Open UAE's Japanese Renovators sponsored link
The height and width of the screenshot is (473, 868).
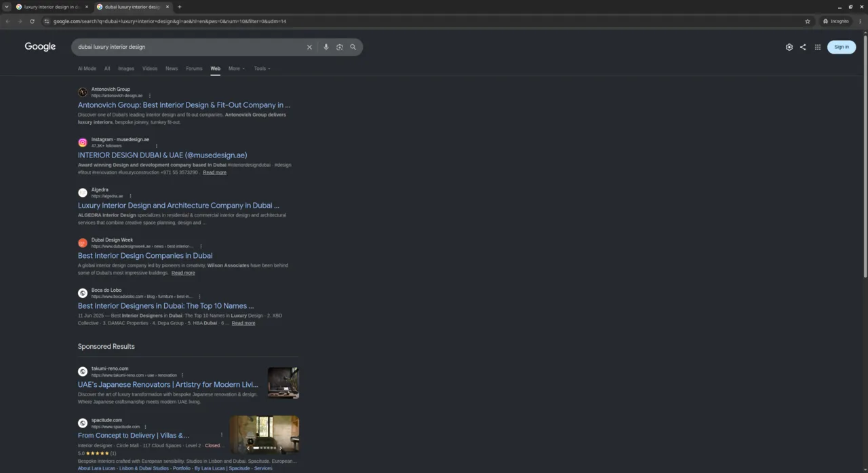168,385
